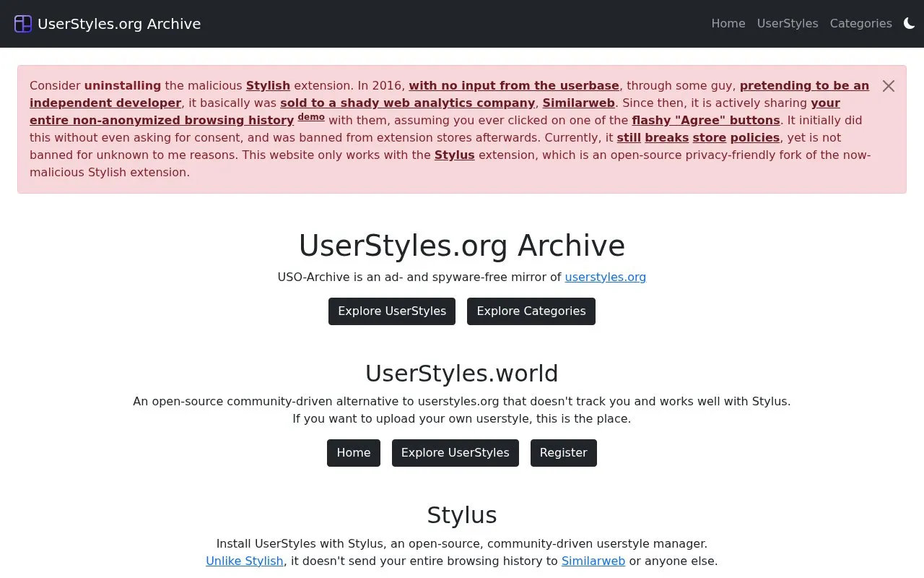Click the Stylus section heading
Screen dimensions: 924x578
(462, 515)
